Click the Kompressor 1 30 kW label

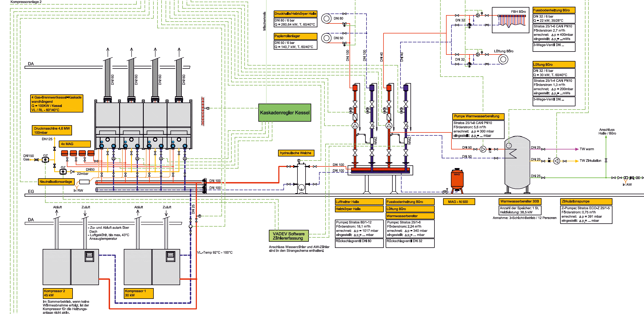[139, 293]
